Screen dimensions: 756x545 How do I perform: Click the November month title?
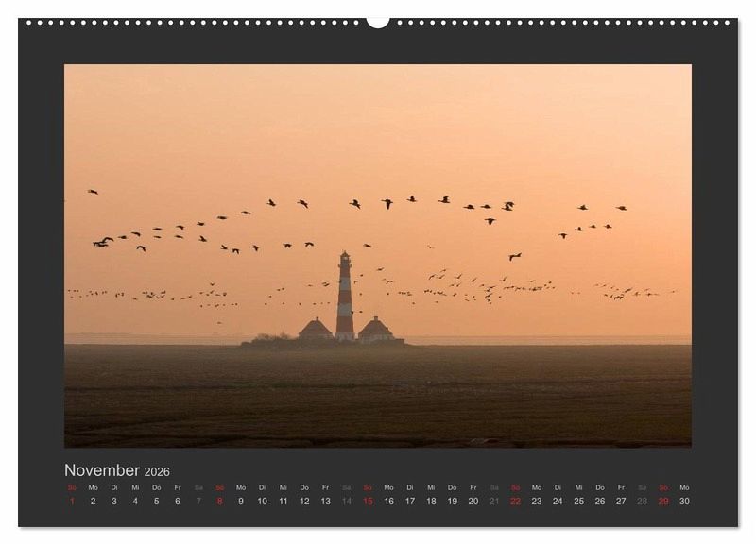[102, 470]
